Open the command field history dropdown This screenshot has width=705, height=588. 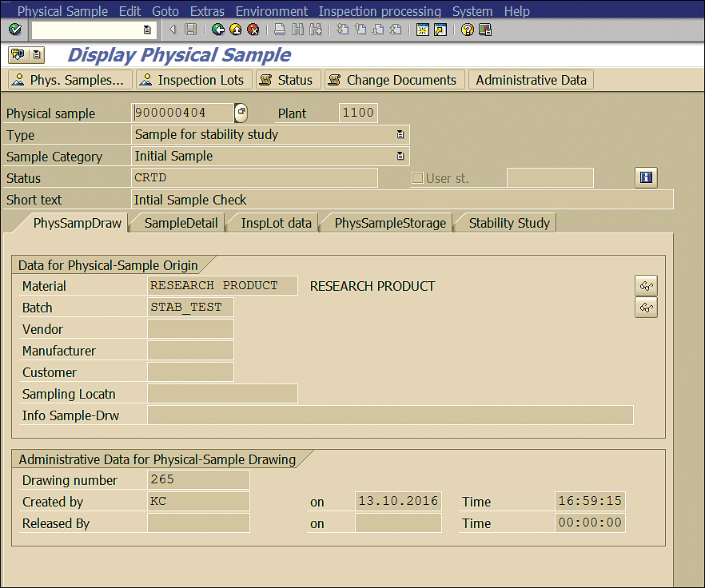click(147, 30)
